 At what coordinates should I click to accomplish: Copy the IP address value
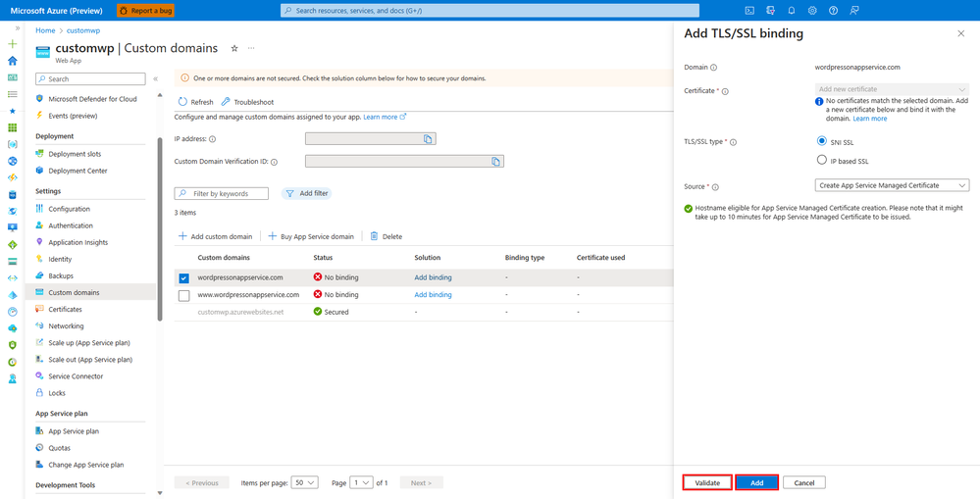coord(428,139)
